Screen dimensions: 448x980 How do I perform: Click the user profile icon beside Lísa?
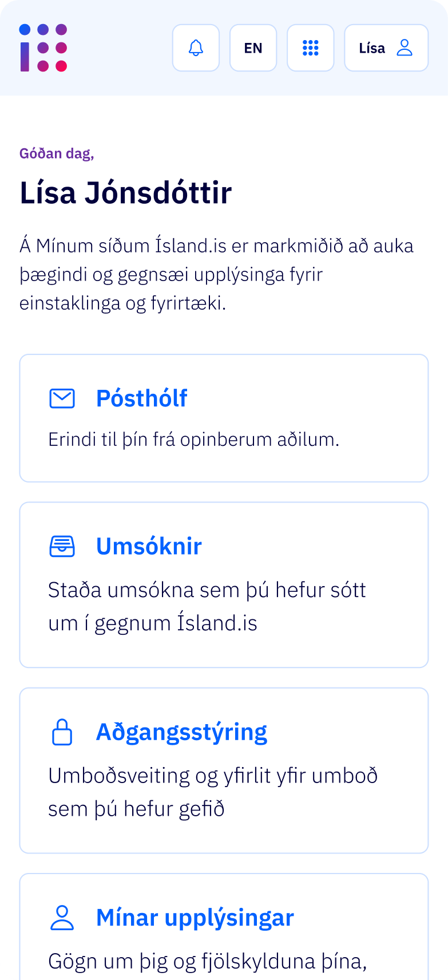coord(405,48)
